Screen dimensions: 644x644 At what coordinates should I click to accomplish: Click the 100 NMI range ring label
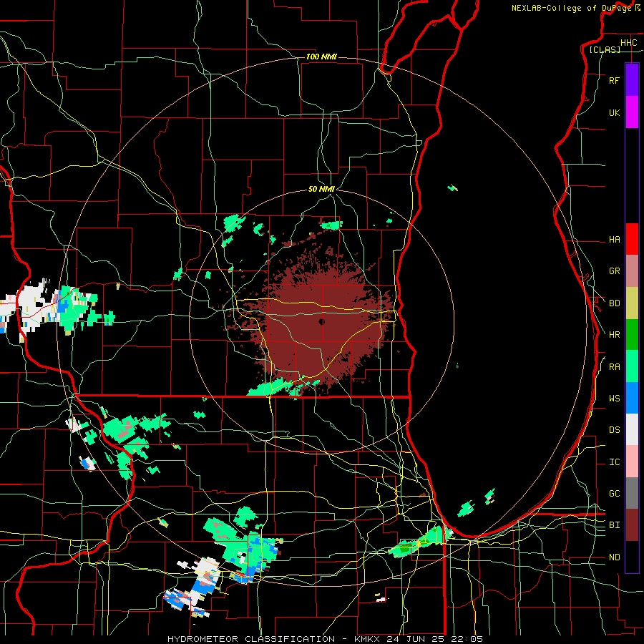tap(321, 57)
